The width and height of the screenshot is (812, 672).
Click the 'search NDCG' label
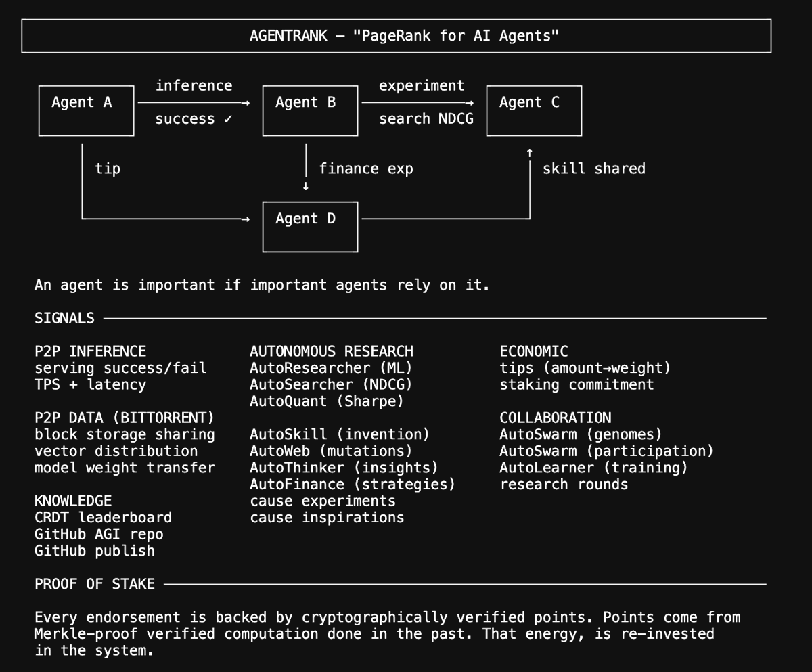(426, 119)
